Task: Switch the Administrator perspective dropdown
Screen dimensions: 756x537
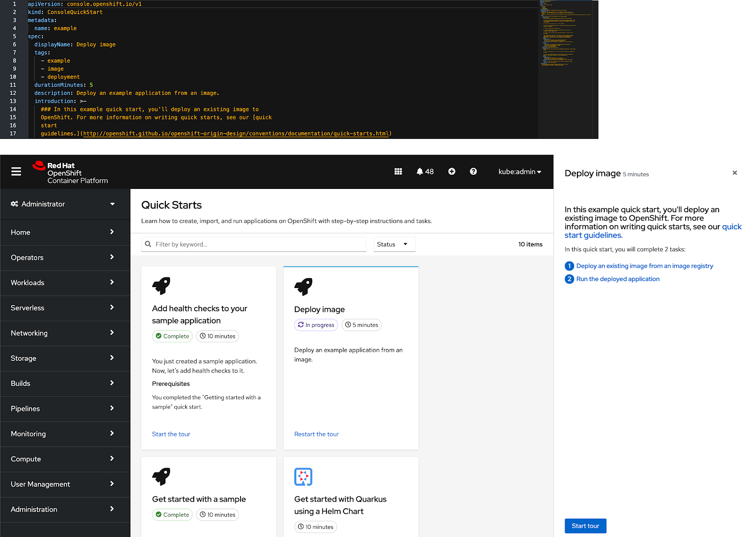Action: (x=65, y=204)
